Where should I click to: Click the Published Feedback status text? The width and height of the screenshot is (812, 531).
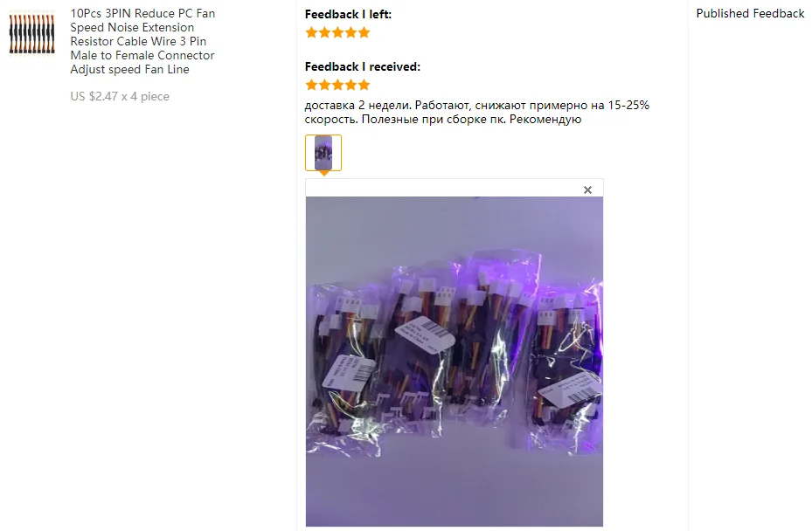point(750,13)
